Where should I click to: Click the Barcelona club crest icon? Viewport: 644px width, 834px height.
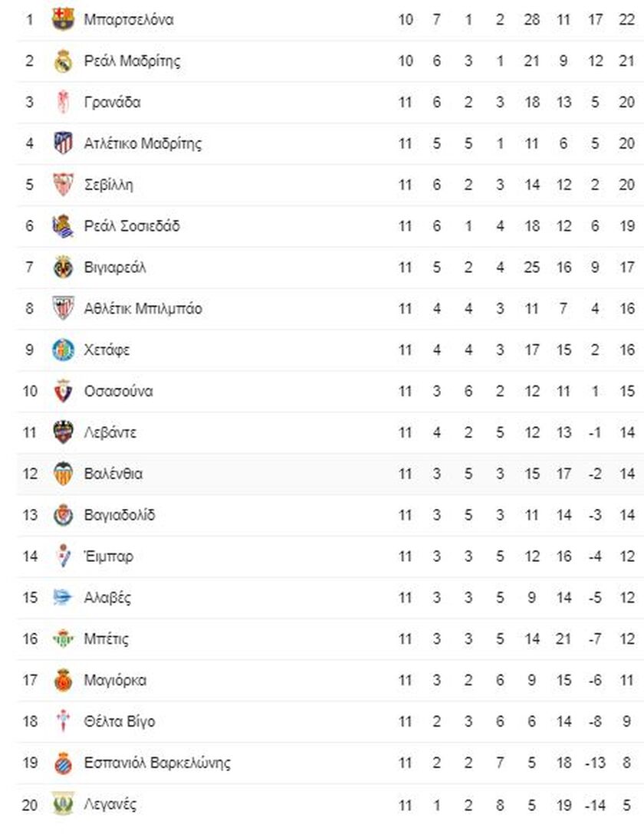coord(64,19)
